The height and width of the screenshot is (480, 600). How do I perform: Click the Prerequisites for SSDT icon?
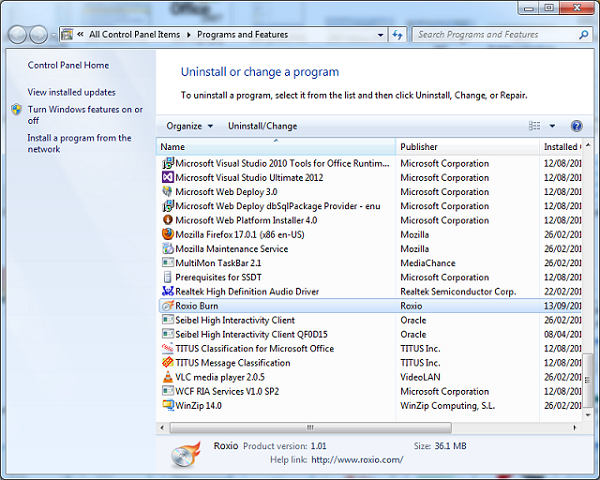[168, 277]
